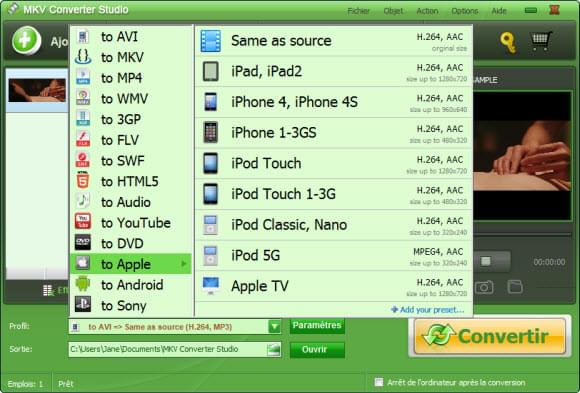Toggle shutdown after conversion checkbox

click(379, 382)
